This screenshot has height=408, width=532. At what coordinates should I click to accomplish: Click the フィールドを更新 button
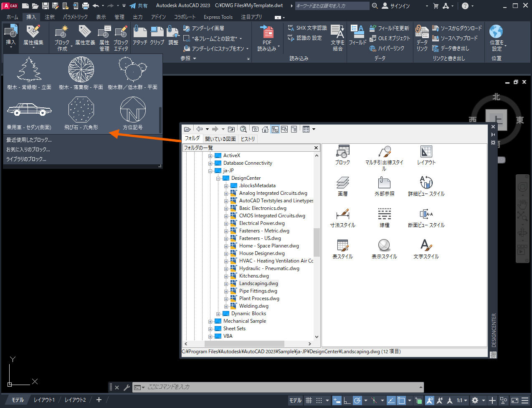(x=389, y=28)
